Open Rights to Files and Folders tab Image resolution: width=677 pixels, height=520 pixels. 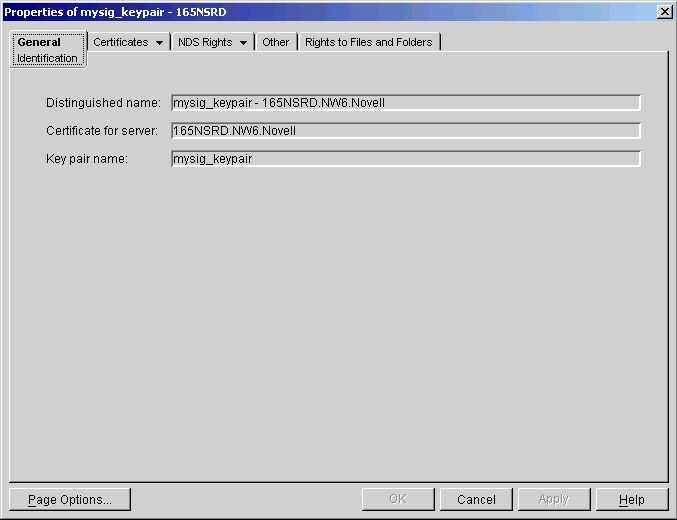[x=369, y=42]
